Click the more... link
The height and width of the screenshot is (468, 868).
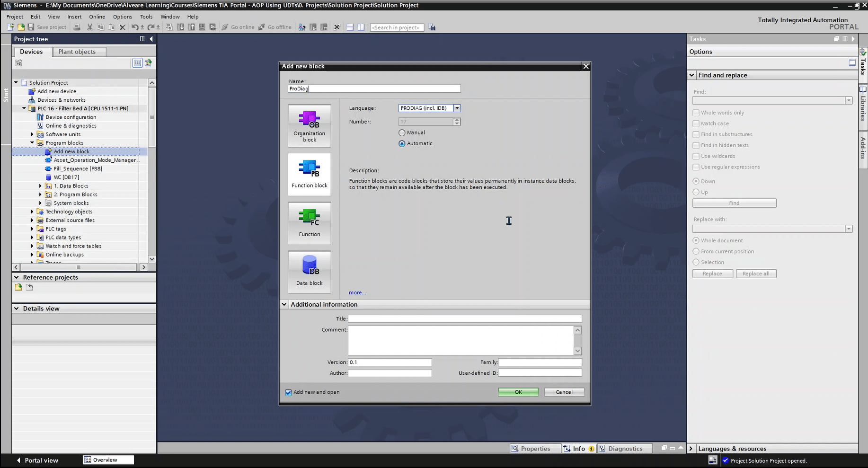click(357, 293)
